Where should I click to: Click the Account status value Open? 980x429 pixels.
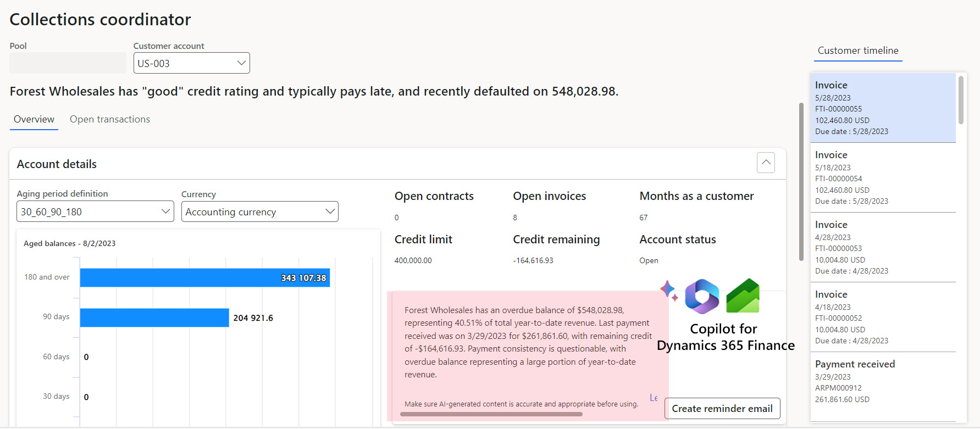click(x=649, y=260)
